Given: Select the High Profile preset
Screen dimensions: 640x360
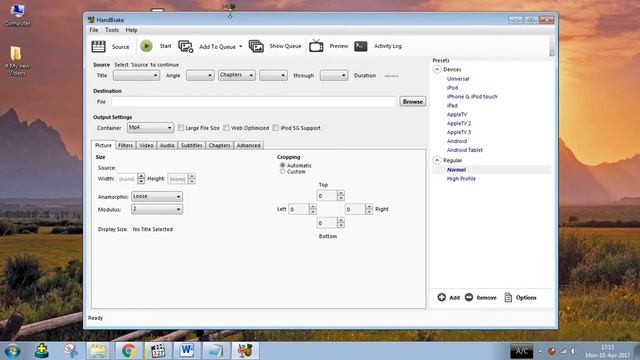Looking at the screenshot, I should click(x=461, y=178).
